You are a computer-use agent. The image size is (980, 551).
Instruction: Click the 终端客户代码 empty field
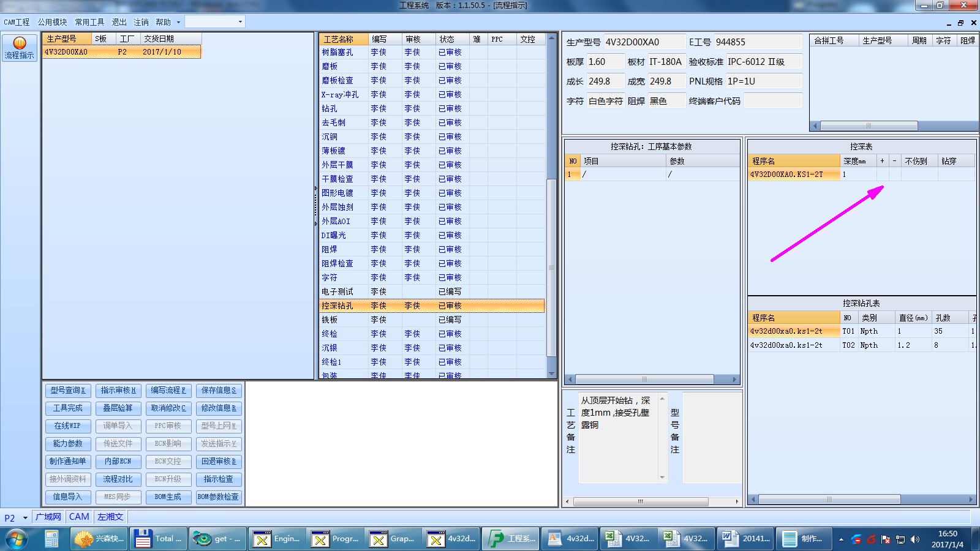click(772, 101)
